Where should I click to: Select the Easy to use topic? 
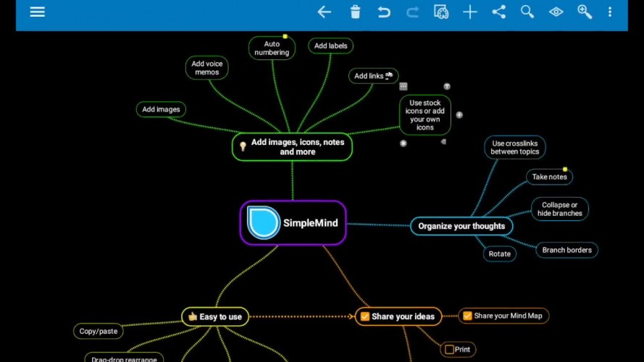point(215,316)
